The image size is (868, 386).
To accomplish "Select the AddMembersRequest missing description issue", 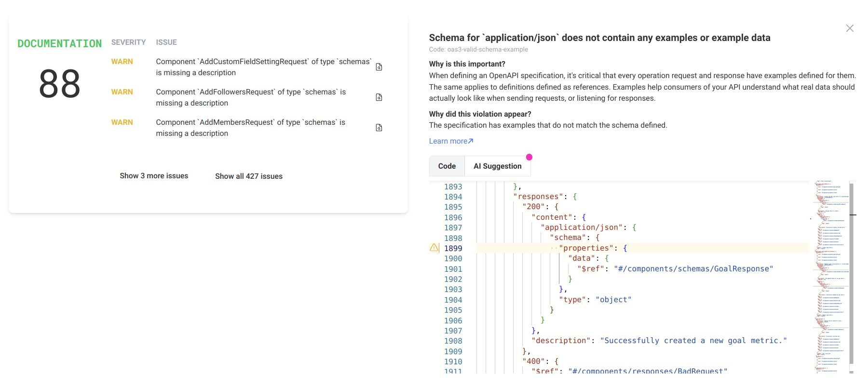I will pyautogui.click(x=251, y=128).
